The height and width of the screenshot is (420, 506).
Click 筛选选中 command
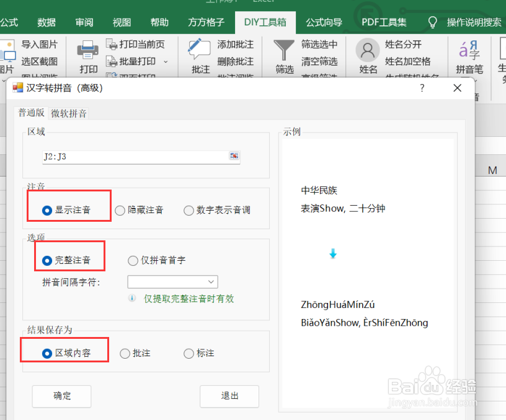pyautogui.click(x=319, y=44)
